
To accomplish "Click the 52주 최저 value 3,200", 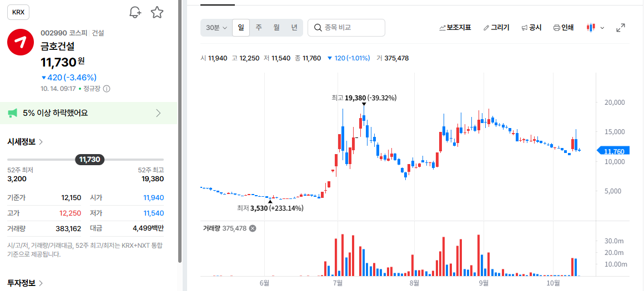I will pyautogui.click(x=17, y=178).
